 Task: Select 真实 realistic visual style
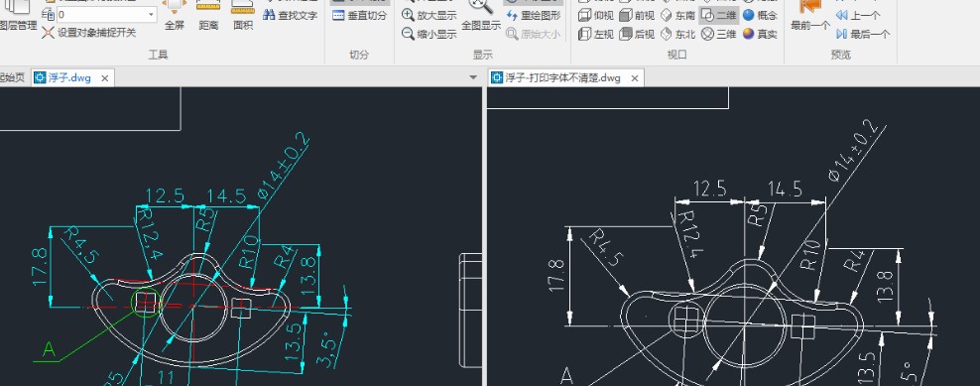(760, 35)
